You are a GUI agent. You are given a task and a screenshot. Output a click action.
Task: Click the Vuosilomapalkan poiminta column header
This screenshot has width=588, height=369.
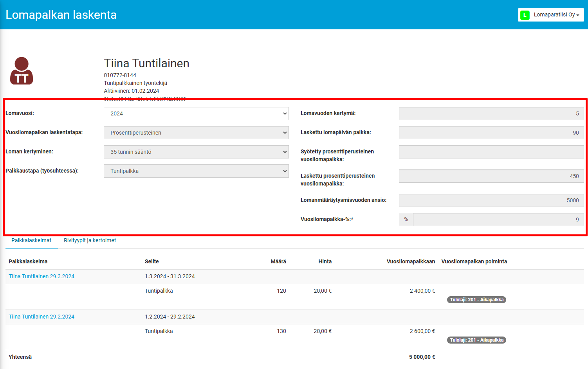click(x=474, y=261)
